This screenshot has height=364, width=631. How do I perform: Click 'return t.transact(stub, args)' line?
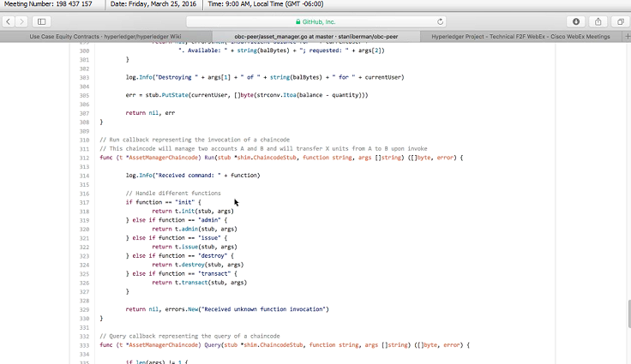(x=199, y=283)
